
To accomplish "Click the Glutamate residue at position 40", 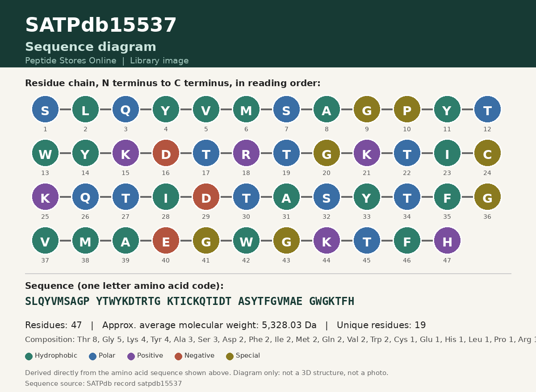I will pos(166,240).
